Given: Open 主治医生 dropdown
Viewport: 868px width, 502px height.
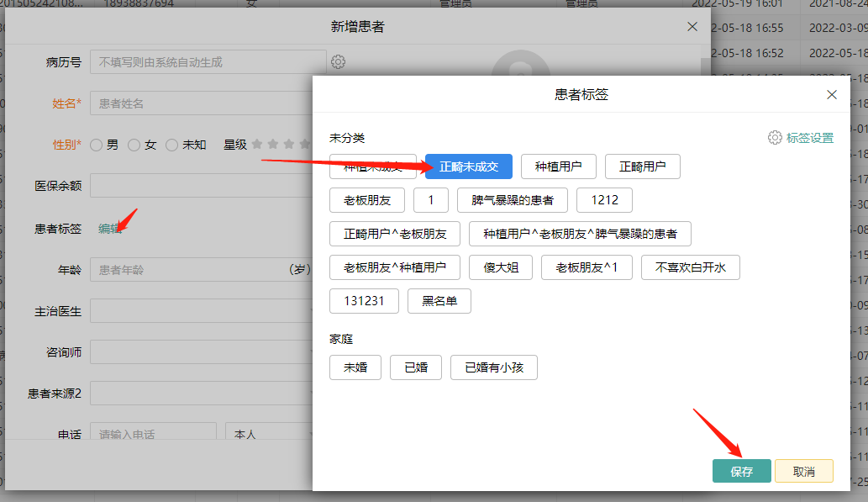Looking at the screenshot, I should (x=202, y=311).
